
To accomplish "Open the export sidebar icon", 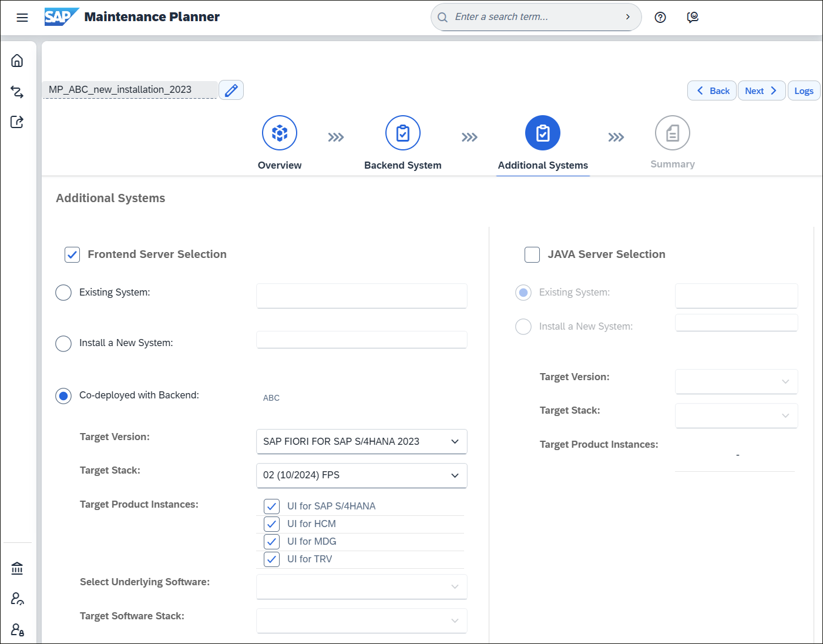I will 18,122.
